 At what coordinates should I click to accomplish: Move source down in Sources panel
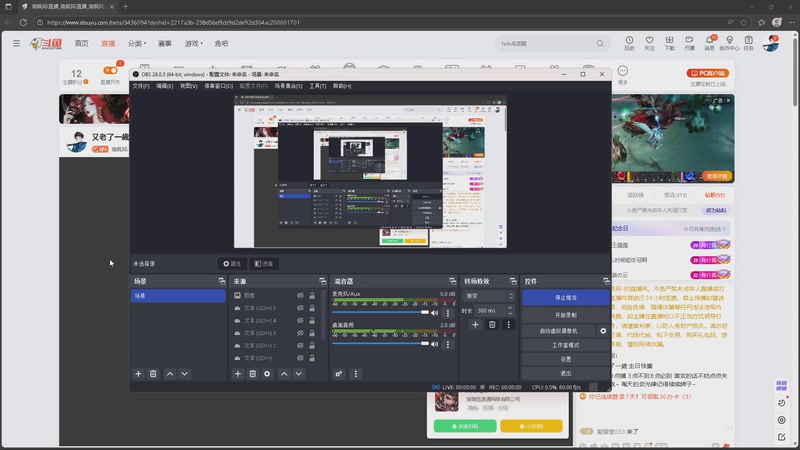coord(299,374)
